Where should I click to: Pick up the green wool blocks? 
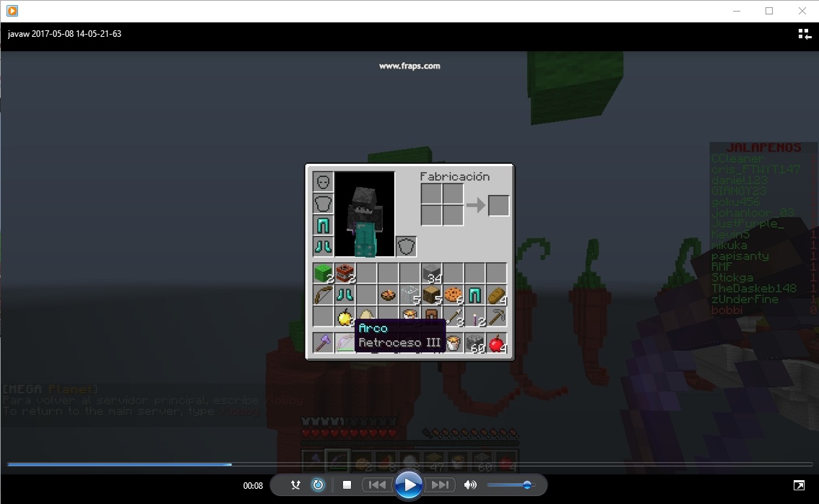(324, 273)
